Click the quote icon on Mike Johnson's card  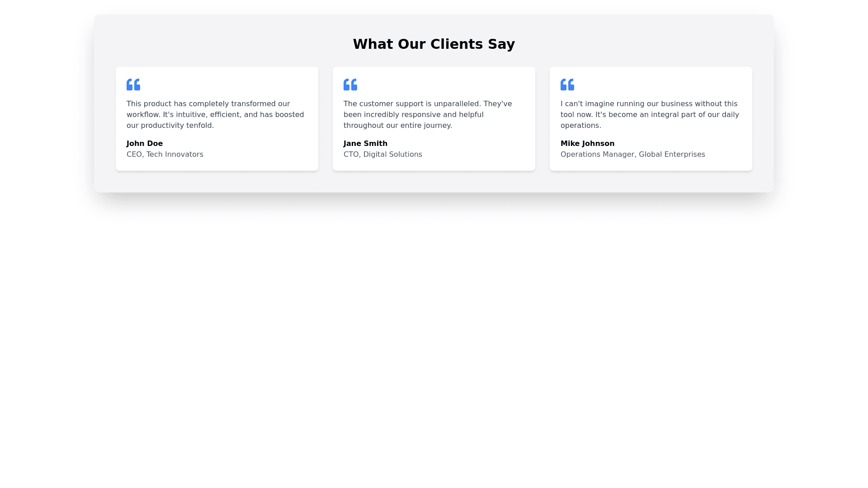567,84
